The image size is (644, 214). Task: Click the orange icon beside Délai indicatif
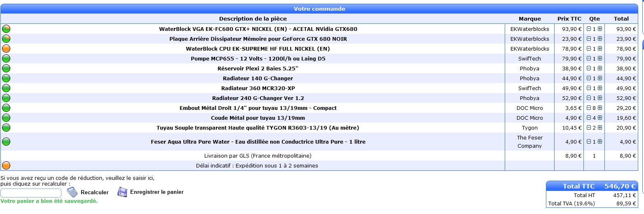pos(6,165)
